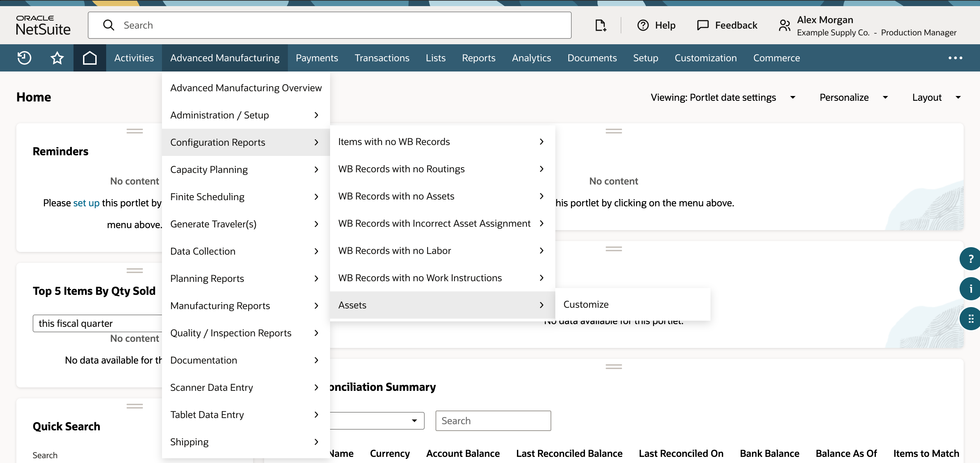Open the Documents menu
The image size is (980, 463).
point(592,58)
